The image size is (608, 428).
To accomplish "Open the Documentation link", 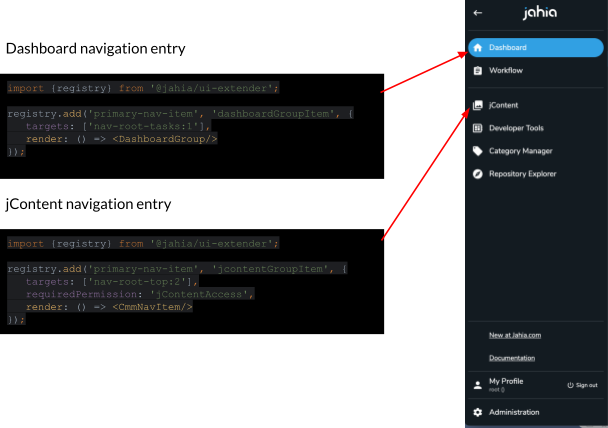I will point(512,358).
